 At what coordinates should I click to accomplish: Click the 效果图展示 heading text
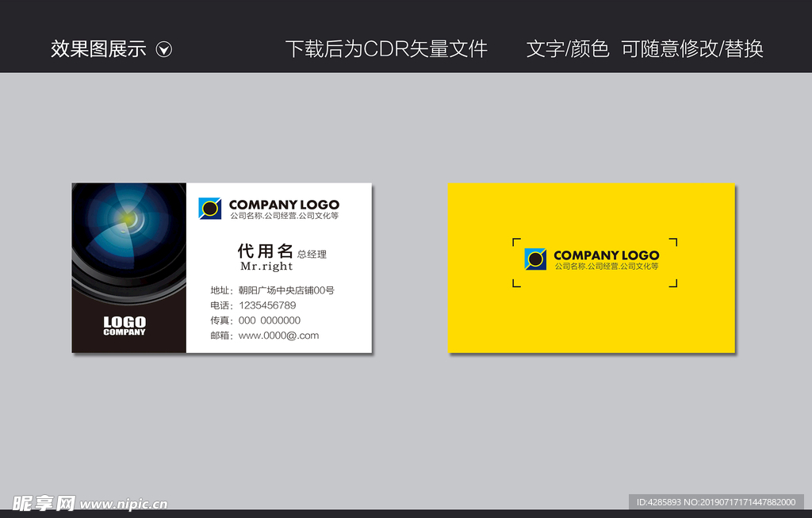tap(98, 49)
